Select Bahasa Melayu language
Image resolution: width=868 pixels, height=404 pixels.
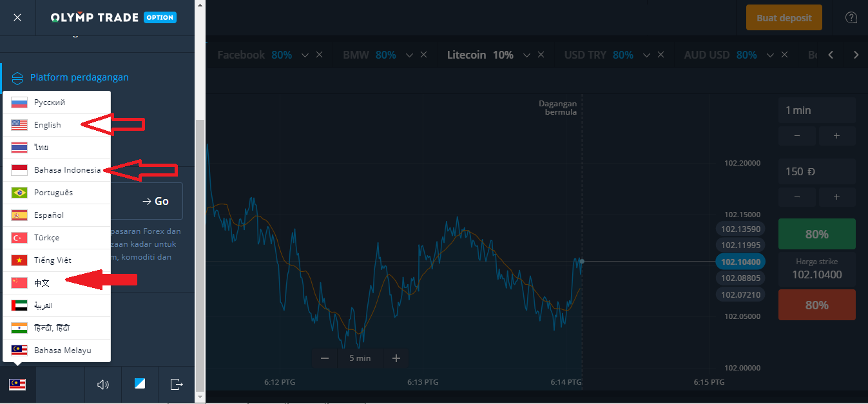click(x=57, y=351)
